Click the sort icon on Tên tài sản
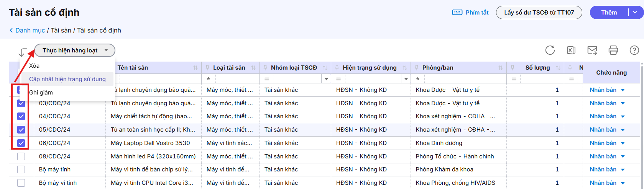The height and width of the screenshot is (189, 644). click(195, 68)
